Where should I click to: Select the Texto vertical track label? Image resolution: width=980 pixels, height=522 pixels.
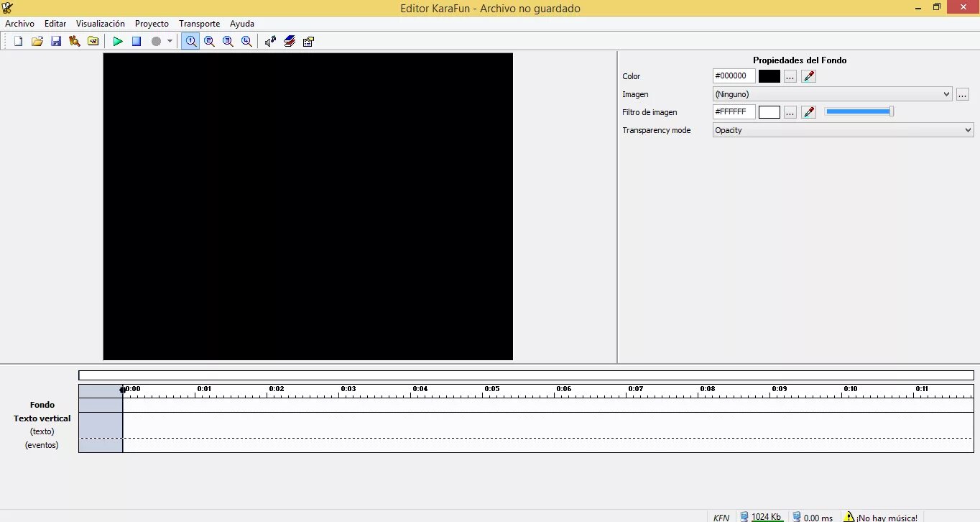[42, 418]
